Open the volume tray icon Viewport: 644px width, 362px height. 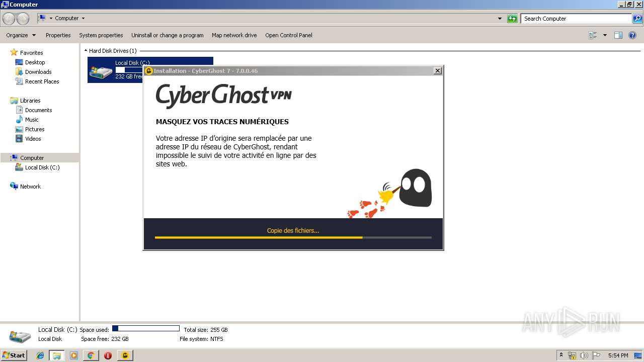tap(584, 355)
